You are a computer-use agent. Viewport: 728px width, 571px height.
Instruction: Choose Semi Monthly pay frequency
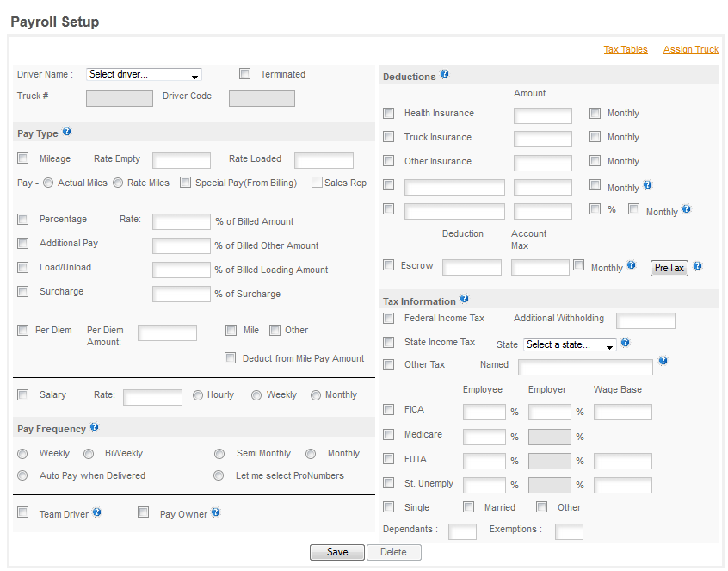(x=219, y=454)
